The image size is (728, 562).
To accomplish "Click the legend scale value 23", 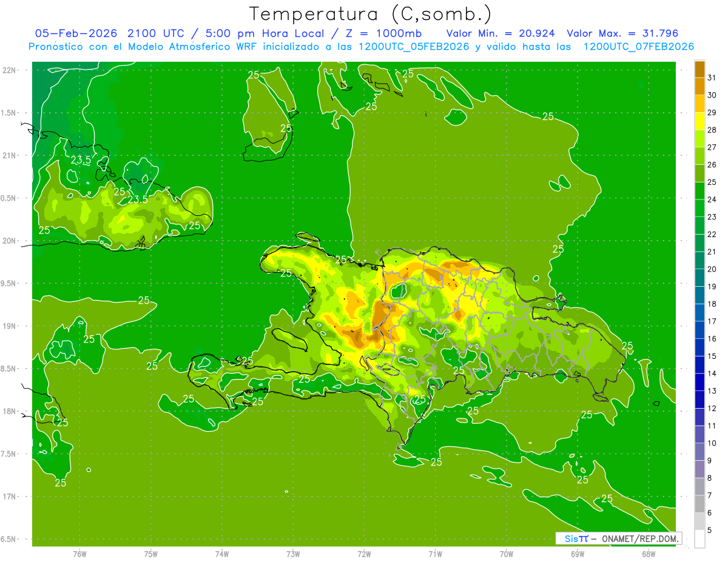I will tap(712, 217).
